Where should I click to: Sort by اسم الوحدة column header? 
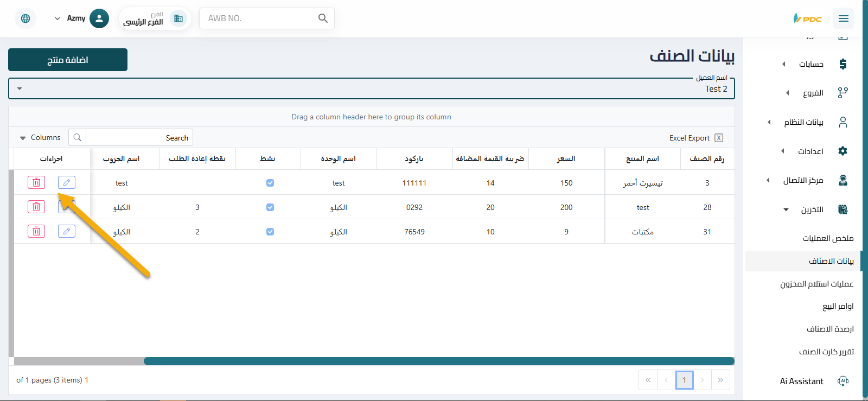pyautogui.click(x=339, y=159)
